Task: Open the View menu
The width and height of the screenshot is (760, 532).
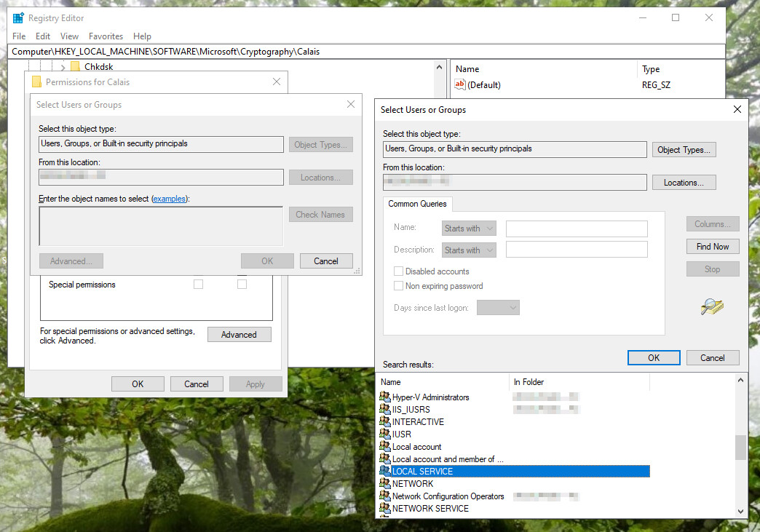Action: (69, 36)
